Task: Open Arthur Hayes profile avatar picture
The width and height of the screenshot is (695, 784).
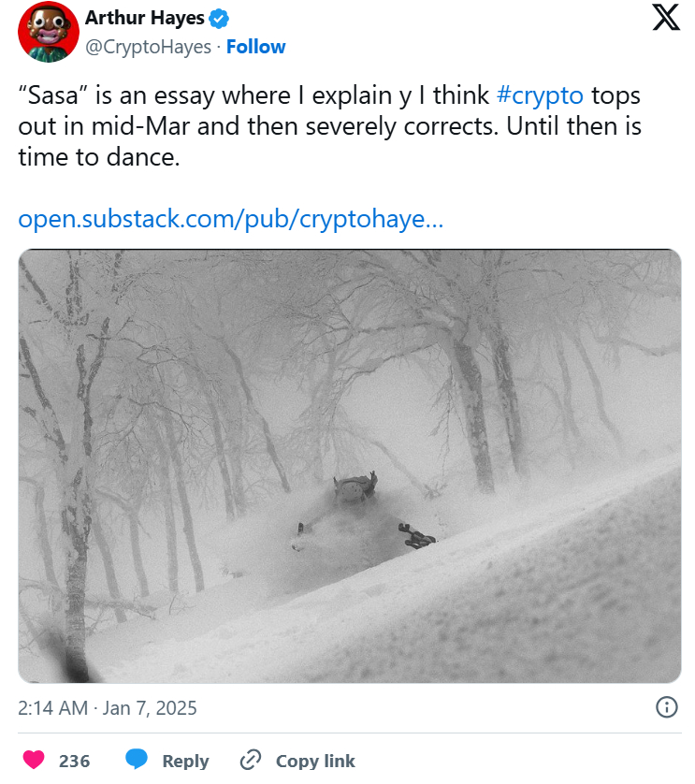Action: 48,32
